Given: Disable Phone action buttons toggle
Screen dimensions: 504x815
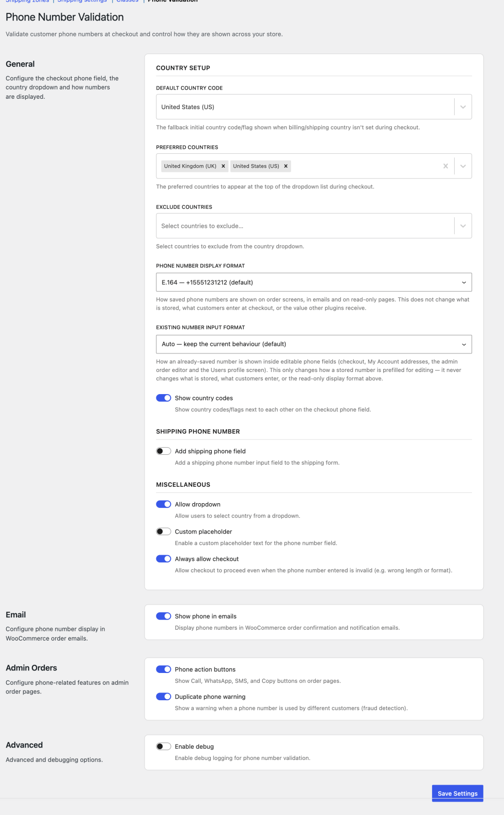Looking at the screenshot, I should point(164,669).
